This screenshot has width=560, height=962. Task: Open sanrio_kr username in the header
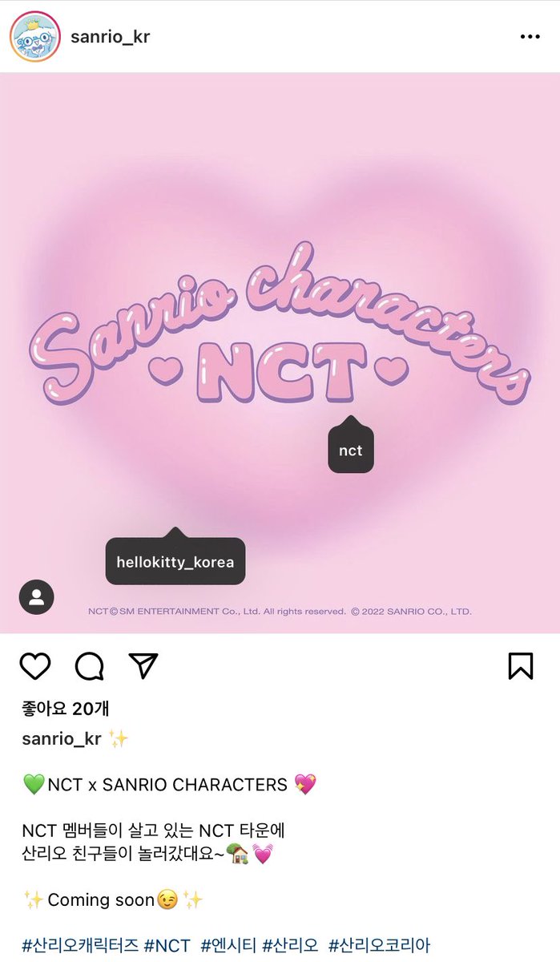tap(111, 37)
